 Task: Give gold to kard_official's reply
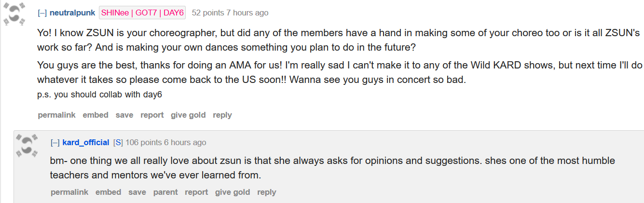(233, 192)
